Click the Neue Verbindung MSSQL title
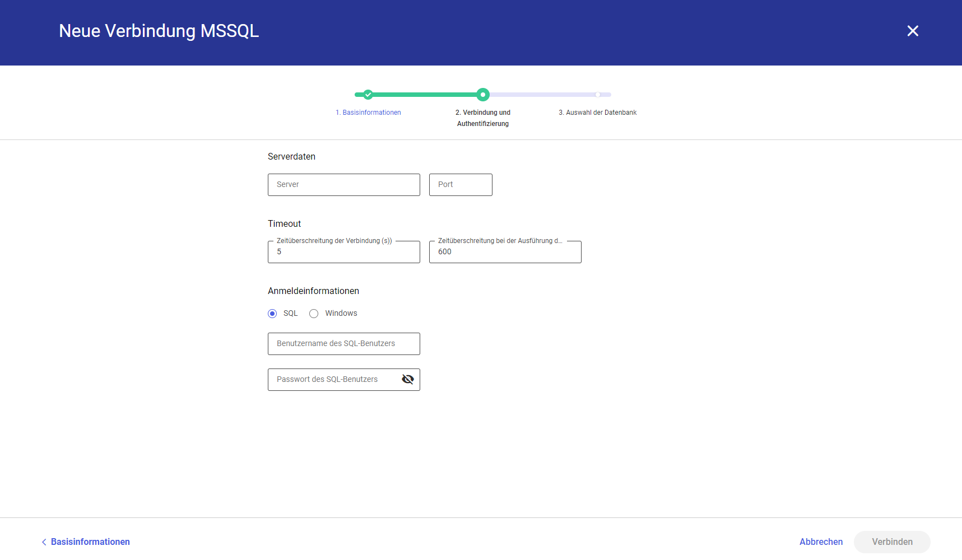962x560 pixels. click(x=159, y=31)
